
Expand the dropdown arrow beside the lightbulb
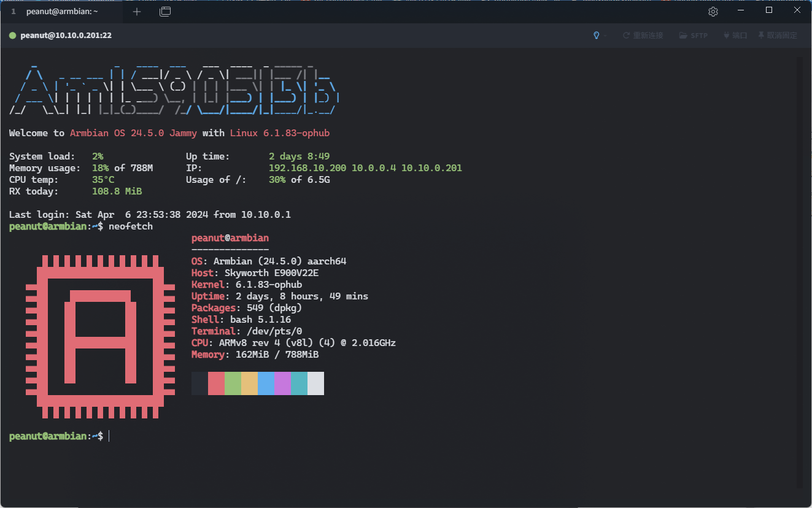605,36
